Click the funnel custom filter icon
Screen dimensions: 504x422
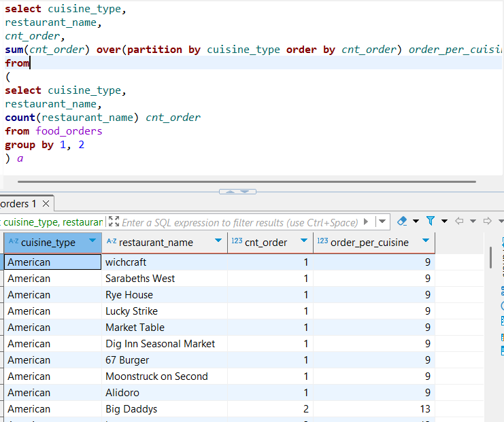click(x=431, y=222)
